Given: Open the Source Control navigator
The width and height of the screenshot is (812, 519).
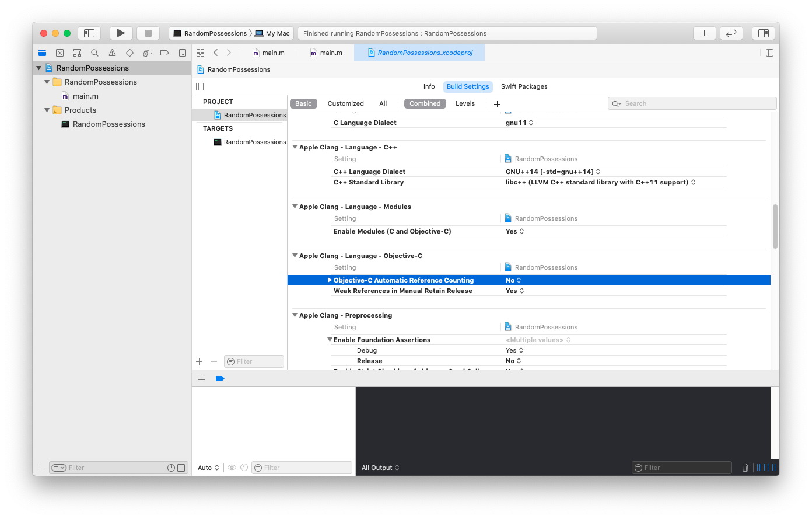Looking at the screenshot, I should point(60,53).
